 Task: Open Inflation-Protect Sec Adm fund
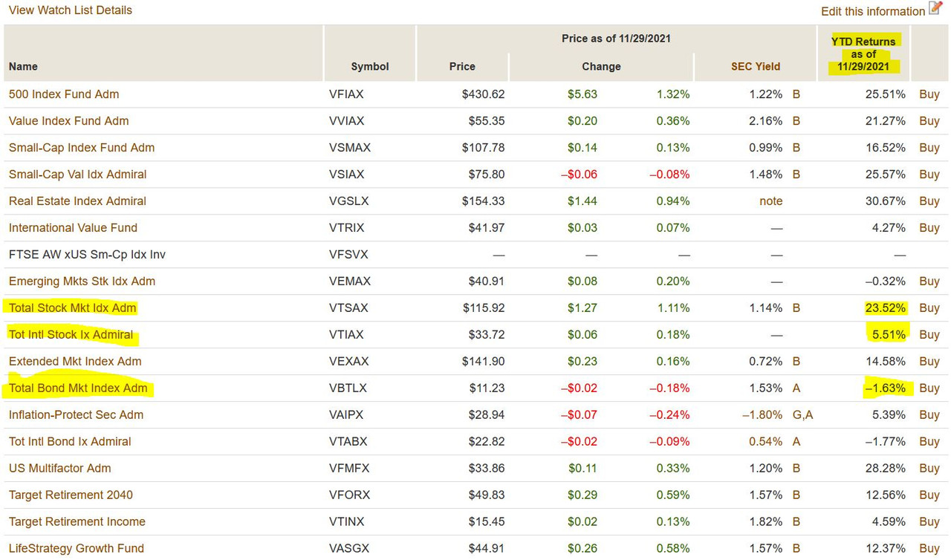click(x=76, y=414)
